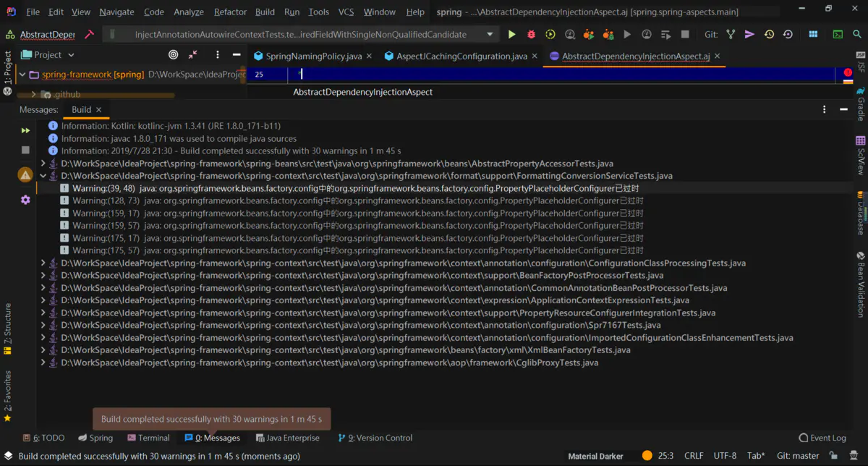This screenshot has height=466, width=868.
Task: Expand CglibProxyTests.java message group
Action: (x=43, y=363)
